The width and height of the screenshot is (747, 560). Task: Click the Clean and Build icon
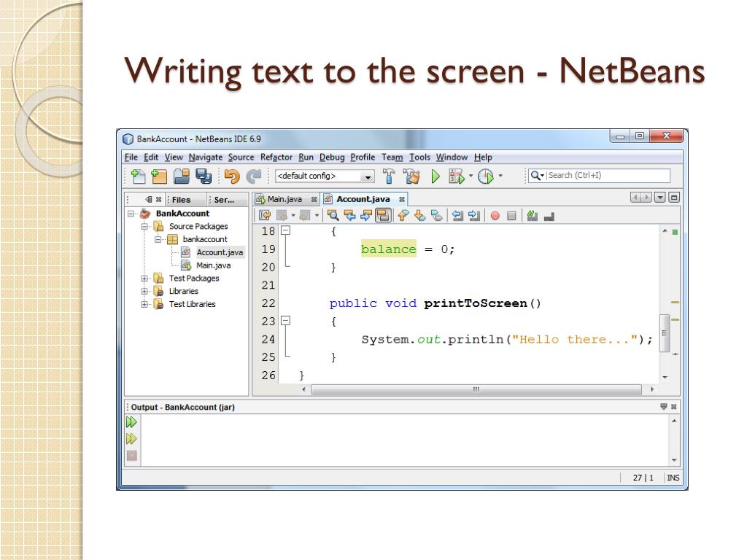[x=411, y=176]
